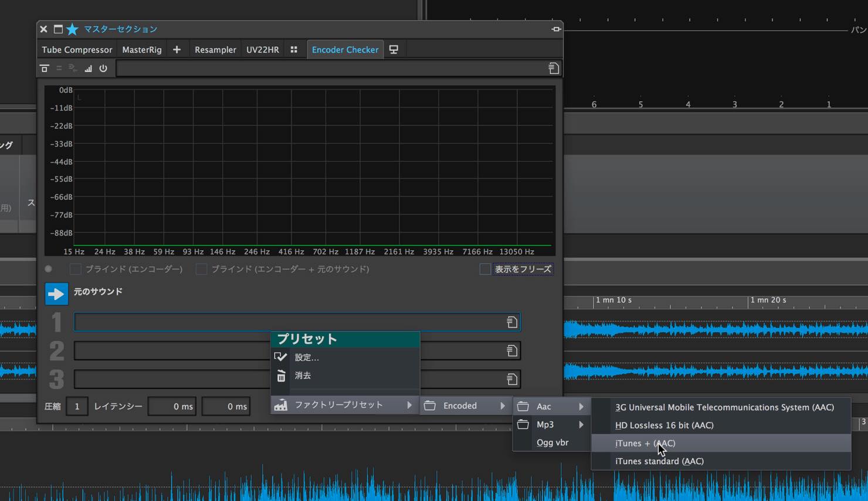Enable ブラインド (エンコーダー + 元のサウンド) checkbox
This screenshot has width=868, height=501.
coord(201,269)
